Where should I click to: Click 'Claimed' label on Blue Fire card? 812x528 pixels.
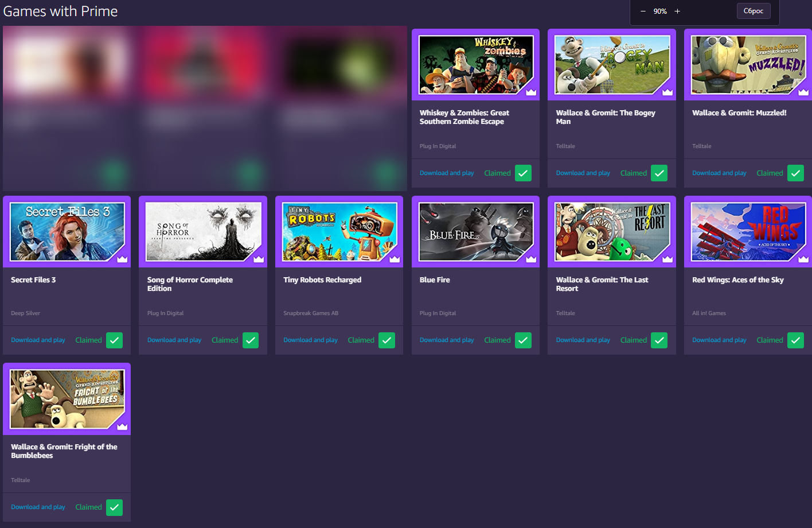tap(497, 340)
